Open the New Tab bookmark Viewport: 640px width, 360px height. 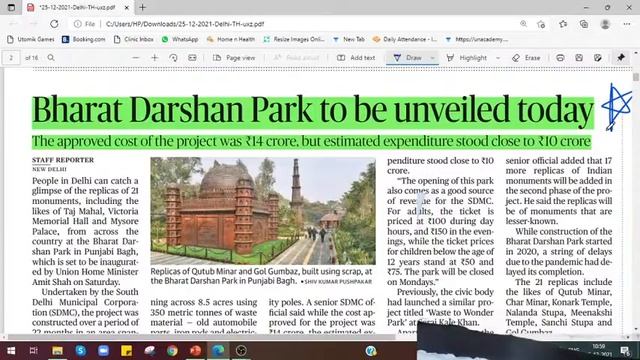tap(349, 39)
